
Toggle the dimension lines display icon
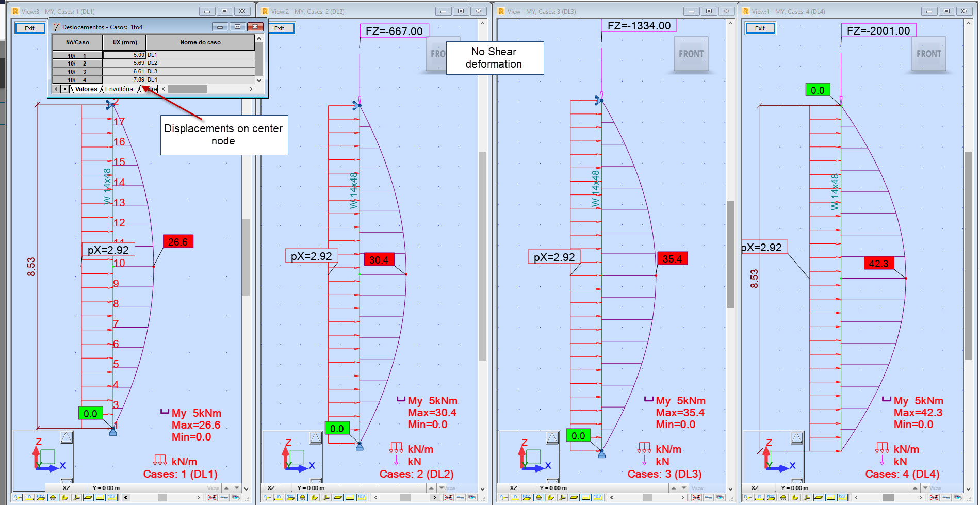(x=101, y=498)
